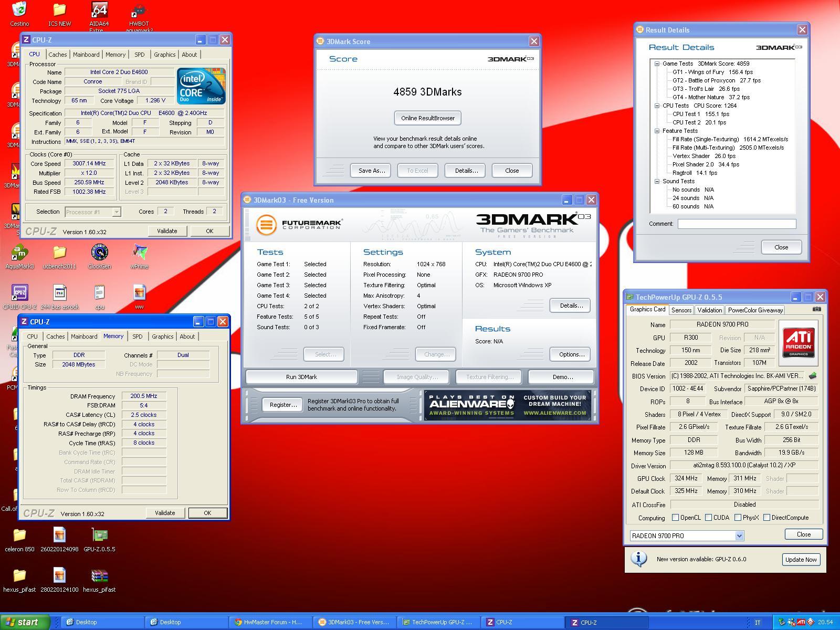Screen dimensions: 840x630
Task: Click Register button in 3DMark03
Action: [x=283, y=405]
